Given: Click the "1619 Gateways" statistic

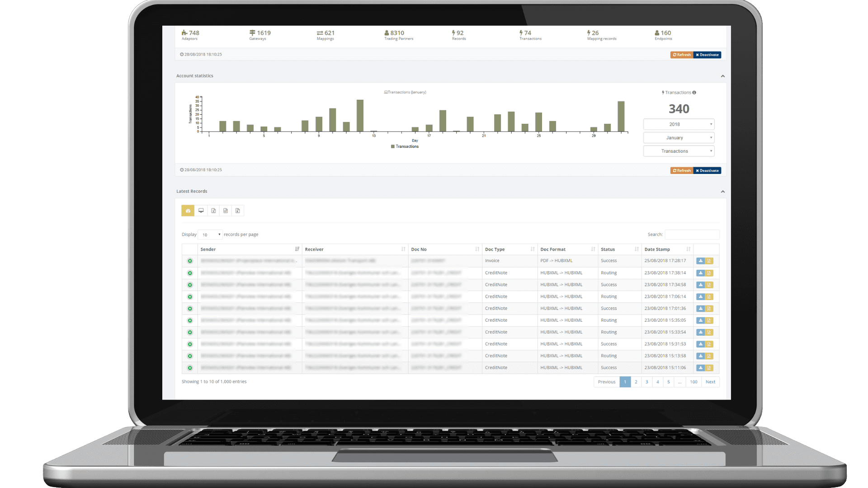Looking at the screenshot, I should tap(260, 35).
